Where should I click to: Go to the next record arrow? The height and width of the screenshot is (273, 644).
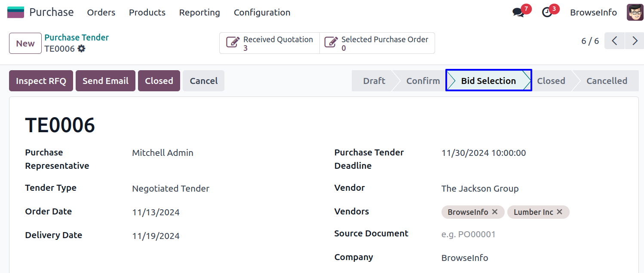pyautogui.click(x=635, y=41)
